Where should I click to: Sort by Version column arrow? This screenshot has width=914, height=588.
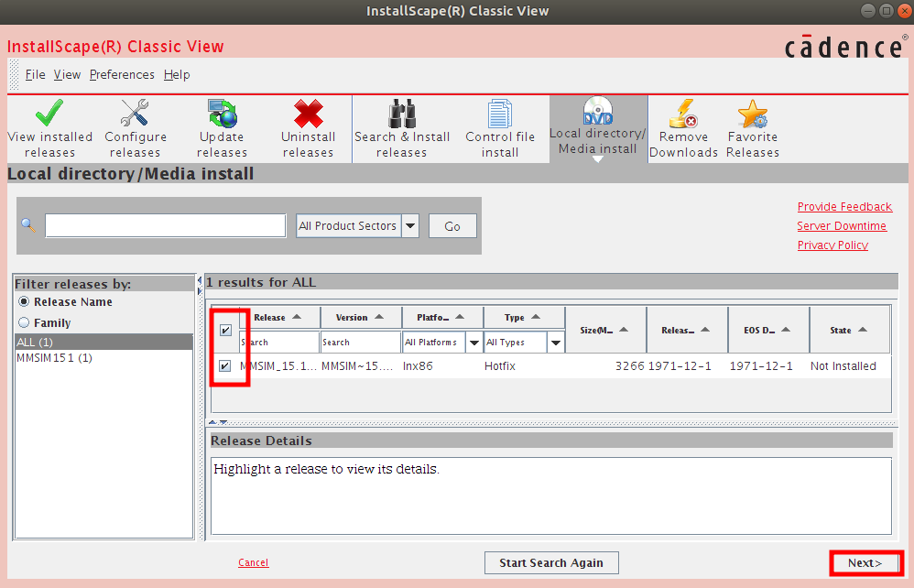379,317
